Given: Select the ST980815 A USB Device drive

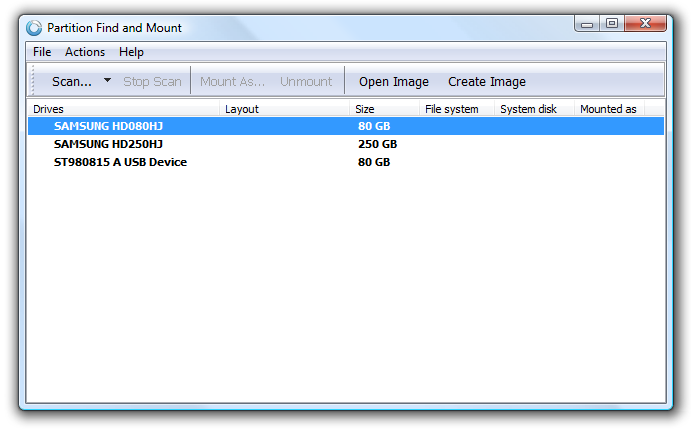Looking at the screenshot, I should tap(120, 162).
